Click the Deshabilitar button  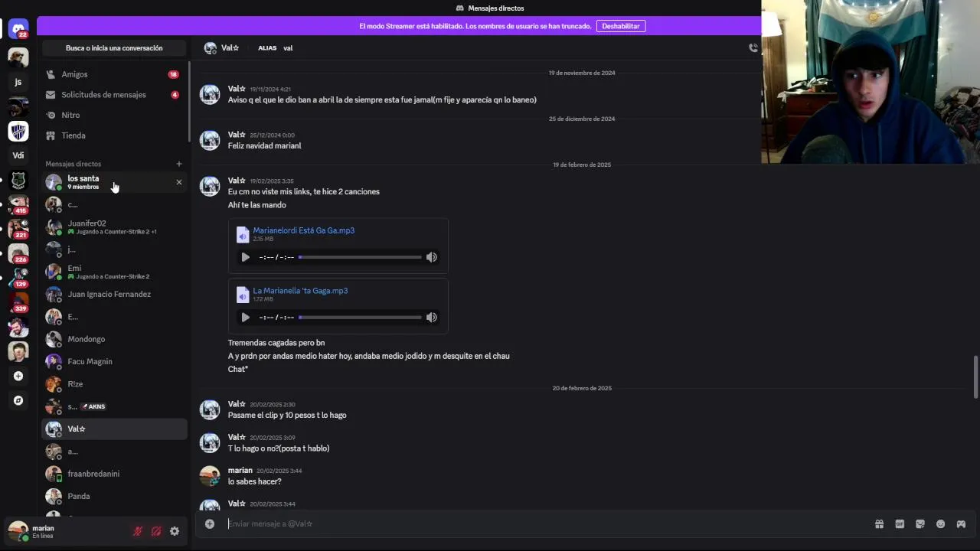[x=620, y=26]
